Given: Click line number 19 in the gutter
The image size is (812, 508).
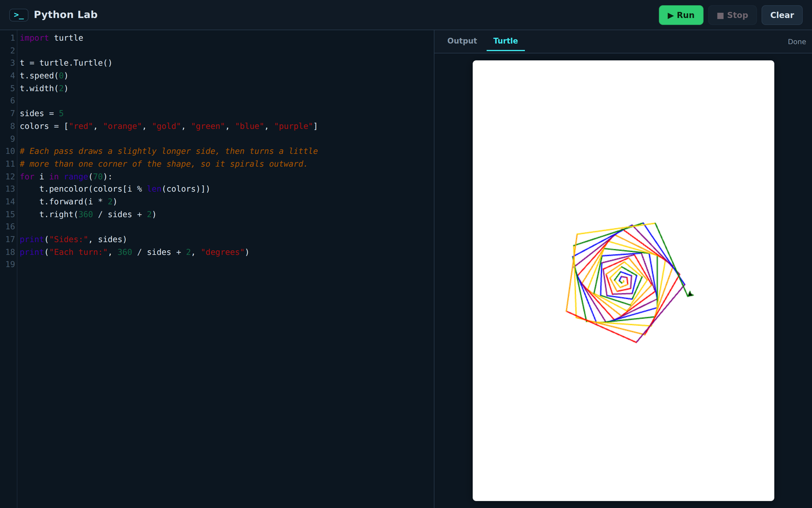Looking at the screenshot, I should pos(10,265).
